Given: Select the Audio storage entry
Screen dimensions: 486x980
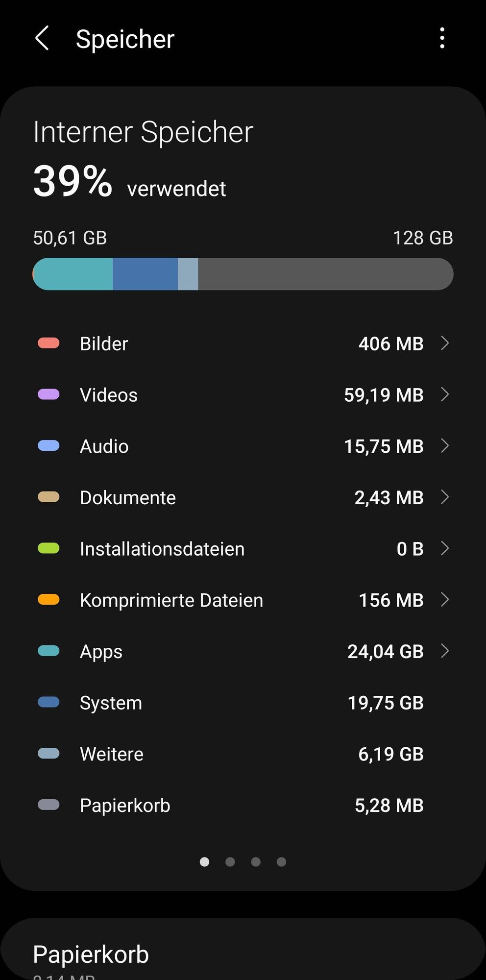Looking at the screenshot, I should tap(243, 446).
